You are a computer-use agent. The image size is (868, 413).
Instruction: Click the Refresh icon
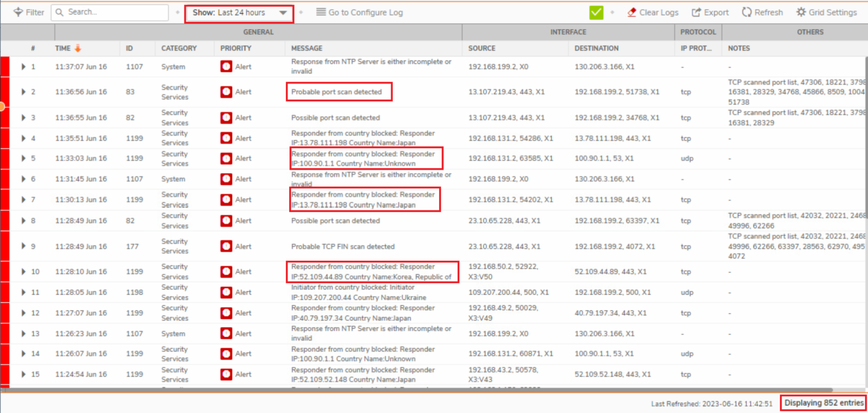[746, 12]
